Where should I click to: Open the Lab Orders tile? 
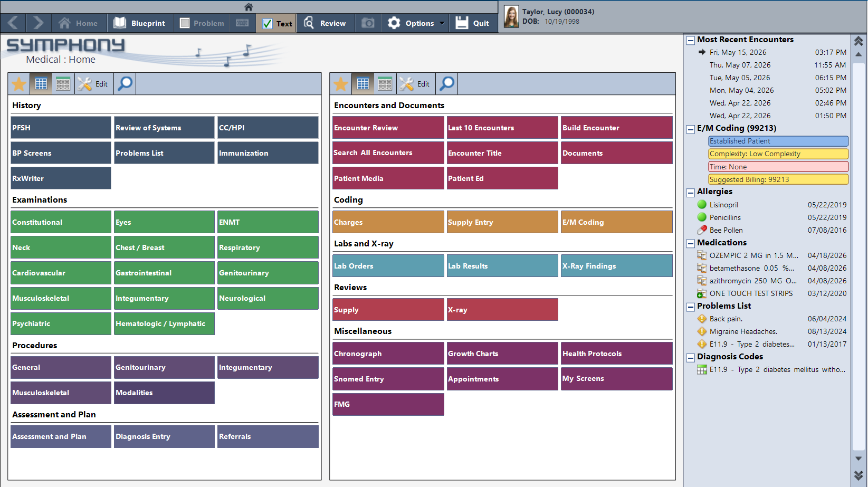[388, 266]
